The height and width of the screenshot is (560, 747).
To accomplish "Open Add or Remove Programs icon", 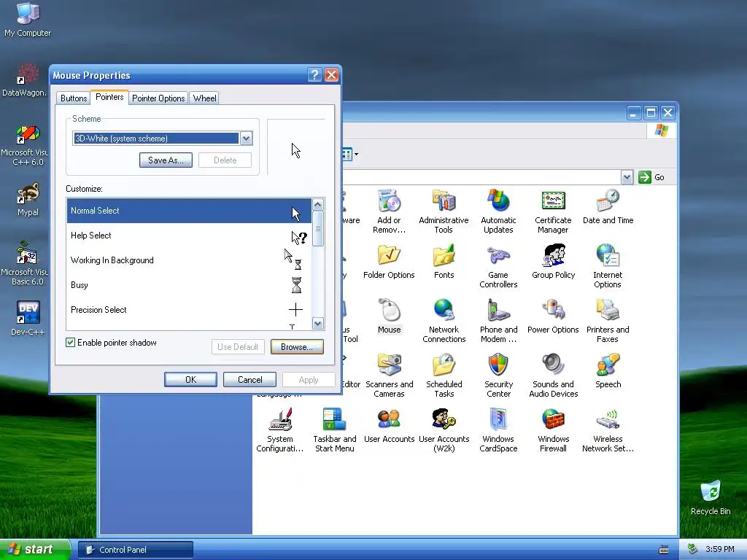I will pos(390,211).
